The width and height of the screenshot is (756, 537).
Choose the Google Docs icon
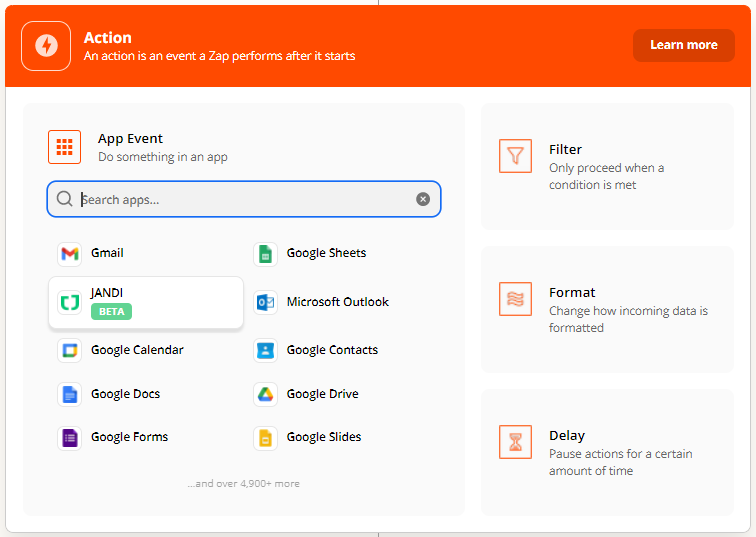(69, 394)
